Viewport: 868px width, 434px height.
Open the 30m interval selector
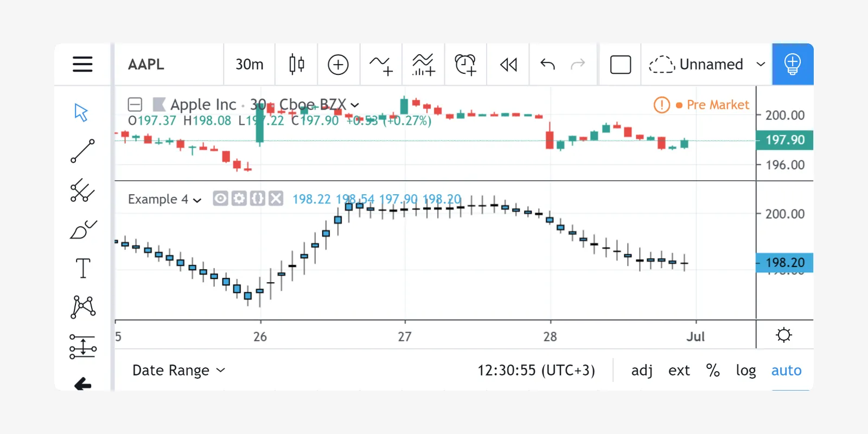point(249,64)
